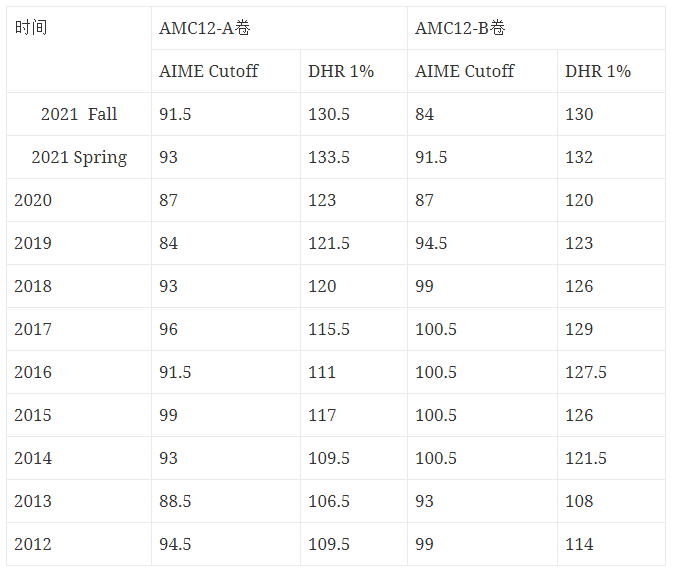The height and width of the screenshot is (573, 673).
Task: Click the 时间 header cell
Action: click(x=79, y=49)
